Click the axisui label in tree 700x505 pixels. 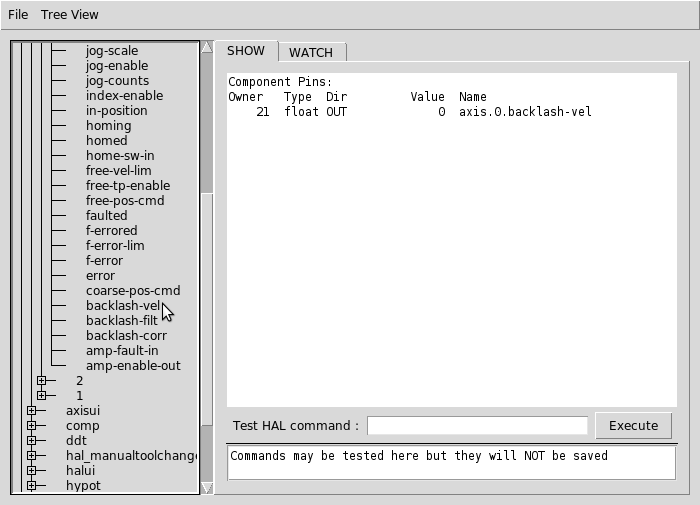click(83, 411)
